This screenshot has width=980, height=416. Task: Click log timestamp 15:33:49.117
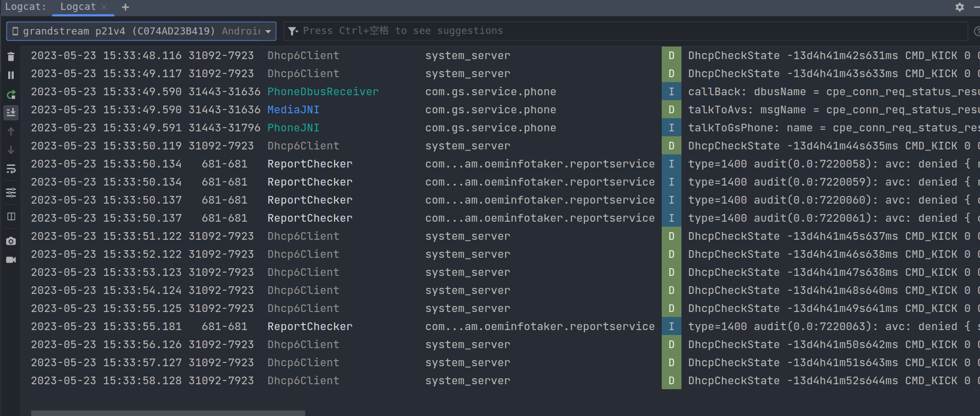coord(142,73)
